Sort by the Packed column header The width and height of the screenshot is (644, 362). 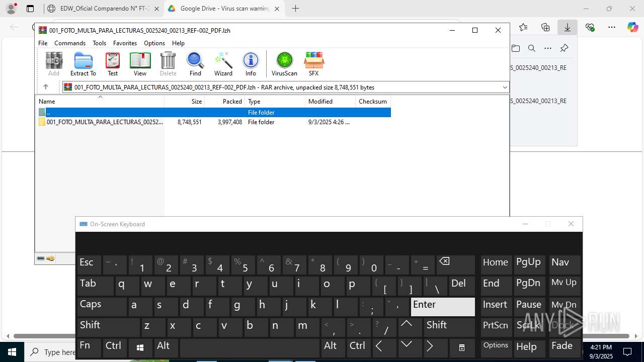click(225, 102)
